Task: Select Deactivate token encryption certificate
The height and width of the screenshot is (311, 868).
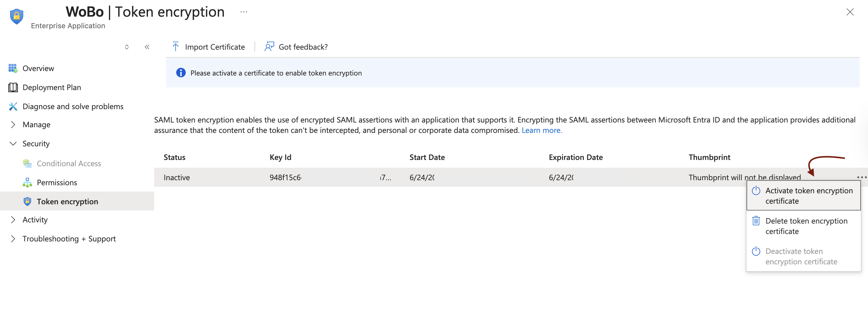Action: pyautogui.click(x=804, y=257)
